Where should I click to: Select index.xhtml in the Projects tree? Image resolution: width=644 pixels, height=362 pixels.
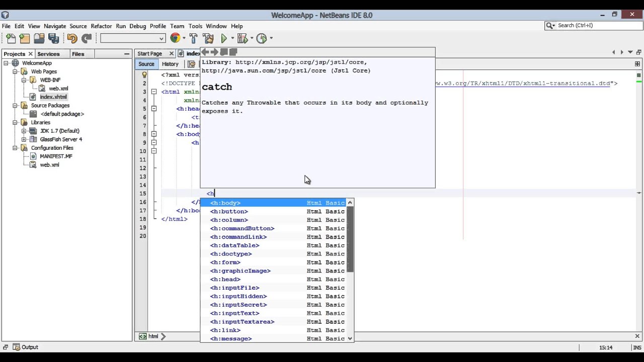click(53, 97)
